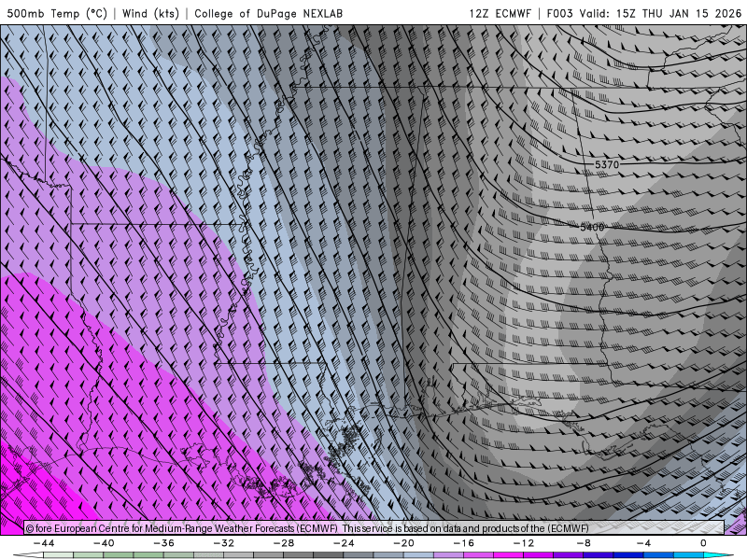Click the 'College of DuPage NEXLAB' label
The height and width of the screenshot is (560, 747).
coord(268,13)
